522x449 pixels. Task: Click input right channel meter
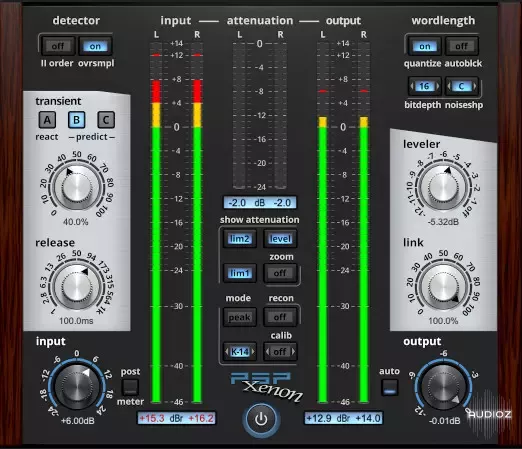[x=197, y=222]
